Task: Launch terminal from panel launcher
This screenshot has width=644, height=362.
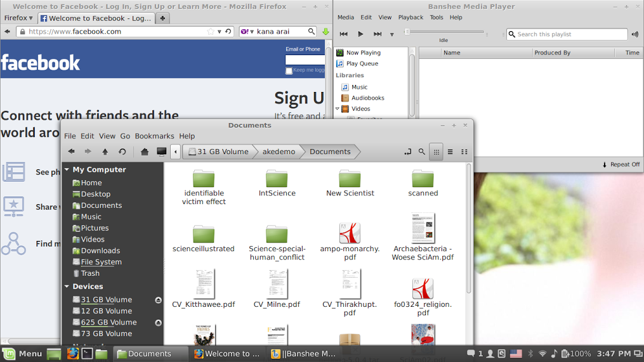Action: coord(87,354)
